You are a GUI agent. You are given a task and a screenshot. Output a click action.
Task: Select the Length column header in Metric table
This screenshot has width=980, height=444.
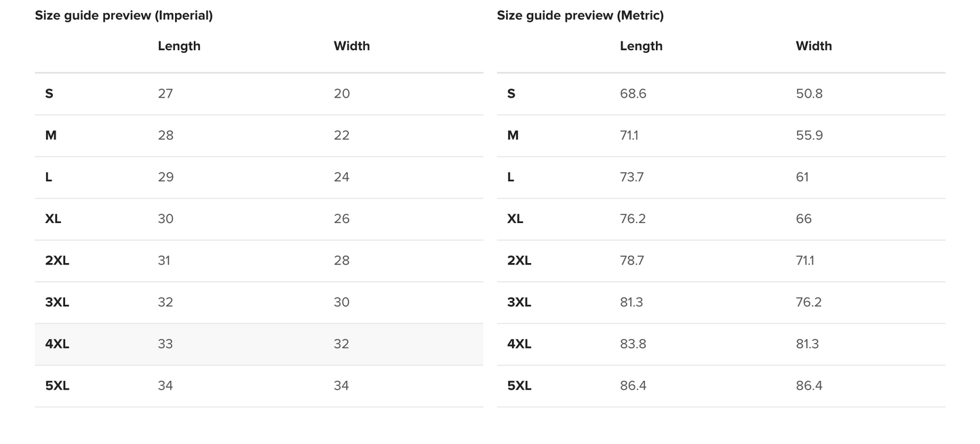click(641, 46)
